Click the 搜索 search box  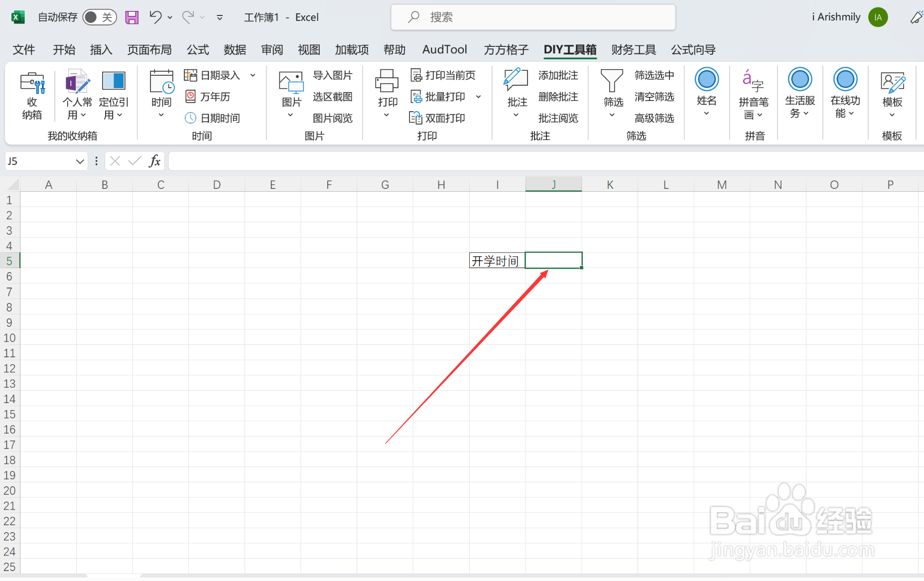(x=533, y=17)
